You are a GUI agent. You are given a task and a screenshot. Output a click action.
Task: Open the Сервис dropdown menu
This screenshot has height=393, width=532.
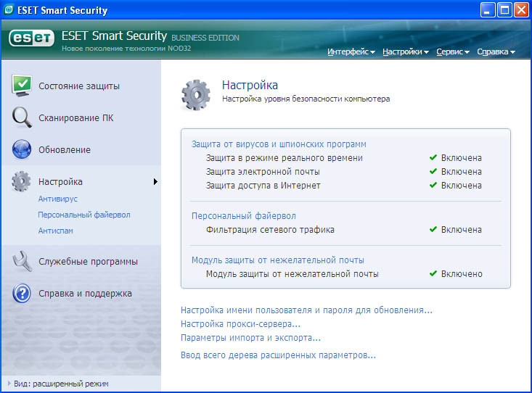tap(453, 51)
